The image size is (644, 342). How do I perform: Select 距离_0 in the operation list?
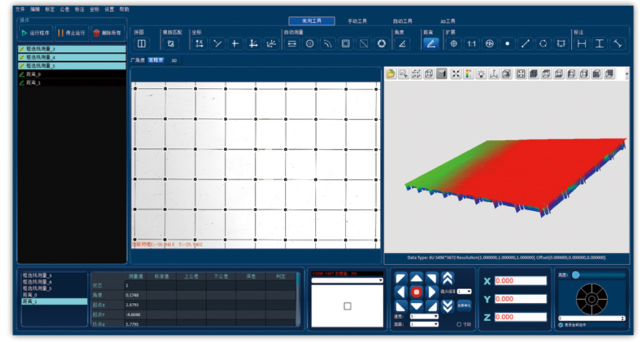click(72, 74)
